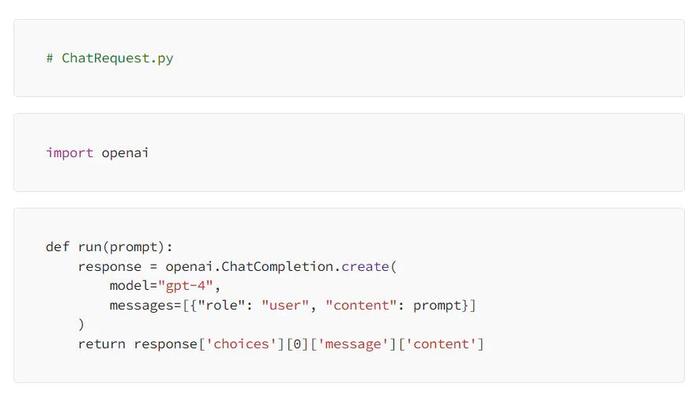Click the "content" key in messages
Screen dimensions: 700x402
pos(361,306)
